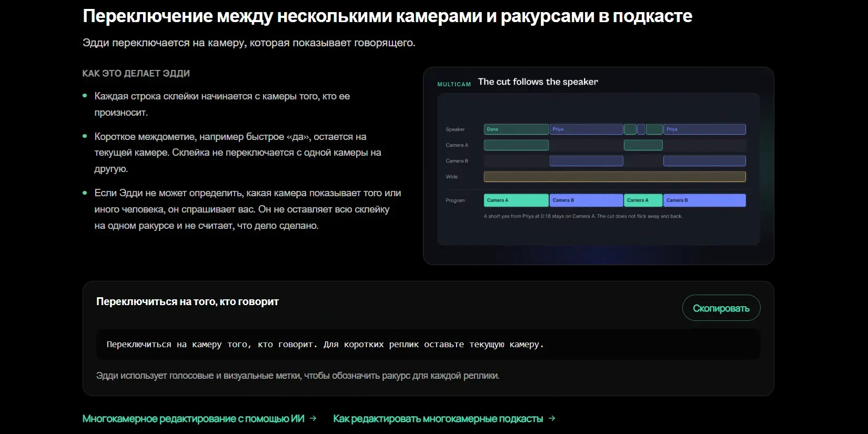Click the yellow Wide track bar

(614, 177)
